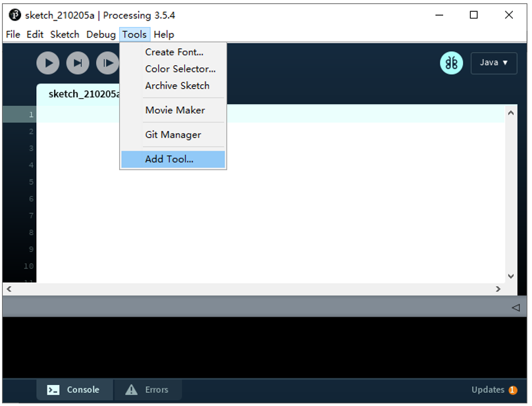Open the Updates notification link
This screenshot has width=532, height=406.
pos(487,390)
